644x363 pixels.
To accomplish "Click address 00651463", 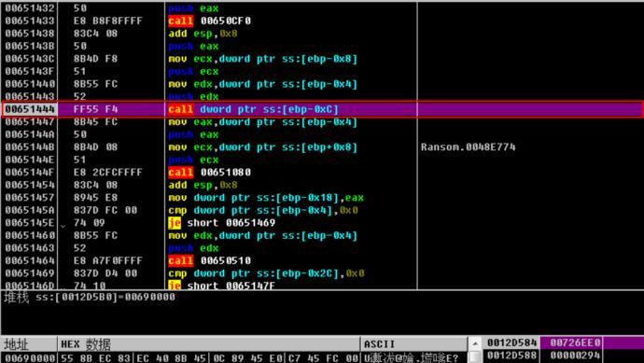I will (x=30, y=248).
